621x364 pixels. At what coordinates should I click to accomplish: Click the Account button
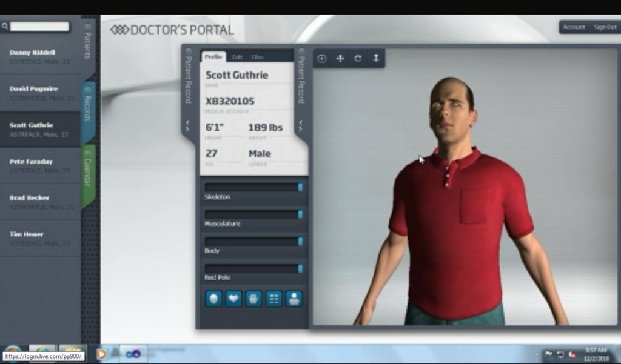(x=574, y=27)
